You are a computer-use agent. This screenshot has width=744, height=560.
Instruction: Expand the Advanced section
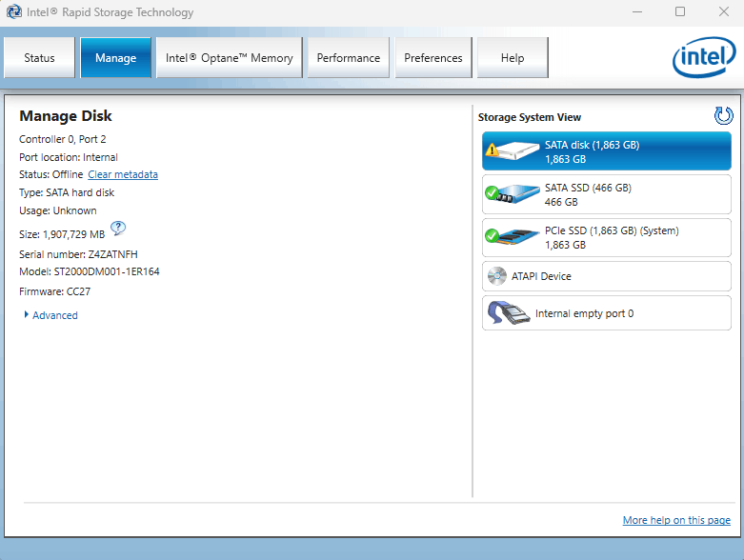(50, 315)
